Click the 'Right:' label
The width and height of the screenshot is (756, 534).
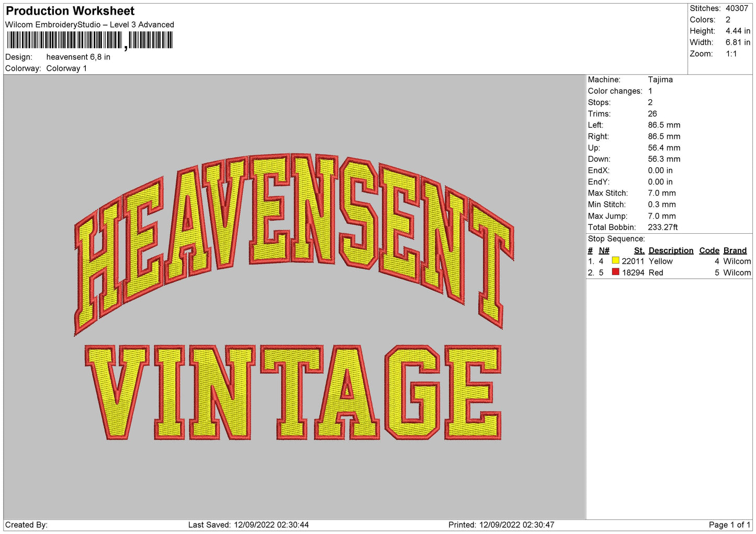click(x=598, y=137)
